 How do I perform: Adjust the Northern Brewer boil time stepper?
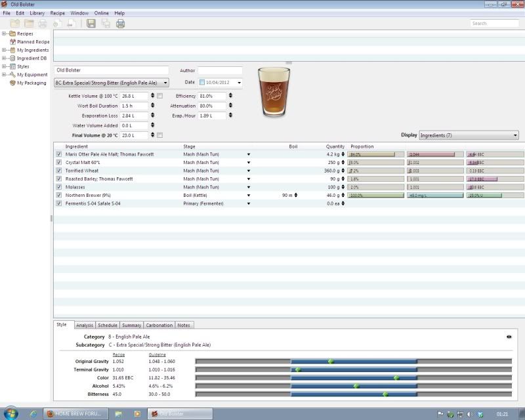coord(296,196)
